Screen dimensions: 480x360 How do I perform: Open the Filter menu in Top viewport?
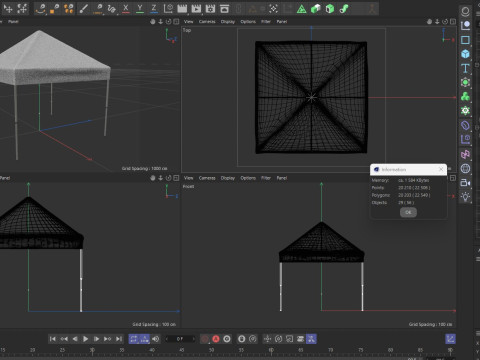tap(266, 22)
